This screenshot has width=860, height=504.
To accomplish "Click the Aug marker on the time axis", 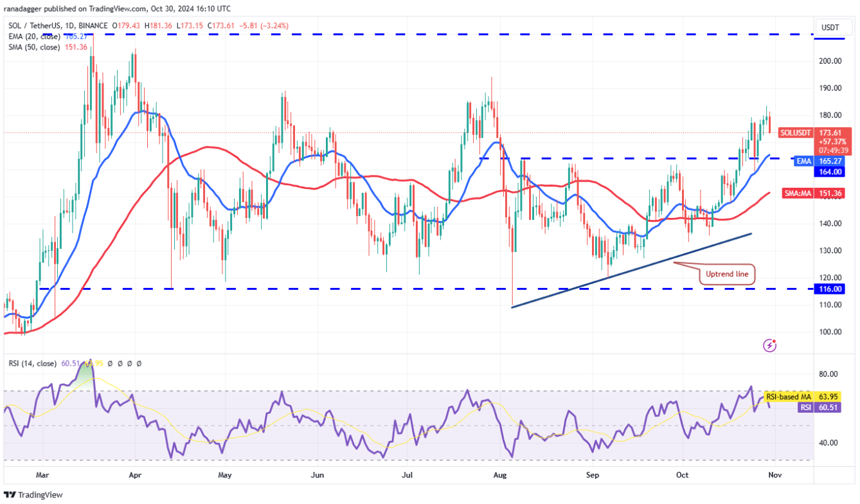I will click(502, 475).
